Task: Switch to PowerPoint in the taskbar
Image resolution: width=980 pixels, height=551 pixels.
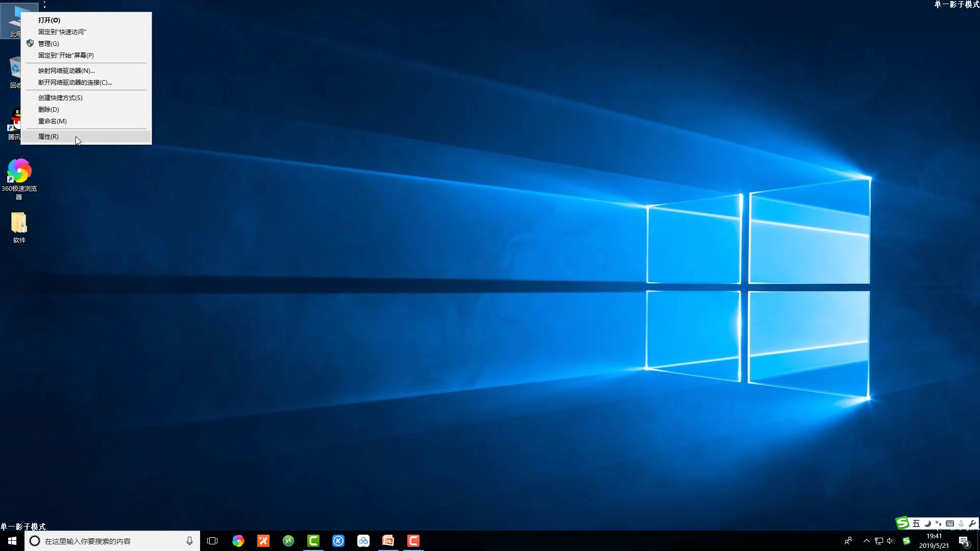Action: tap(388, 541)
